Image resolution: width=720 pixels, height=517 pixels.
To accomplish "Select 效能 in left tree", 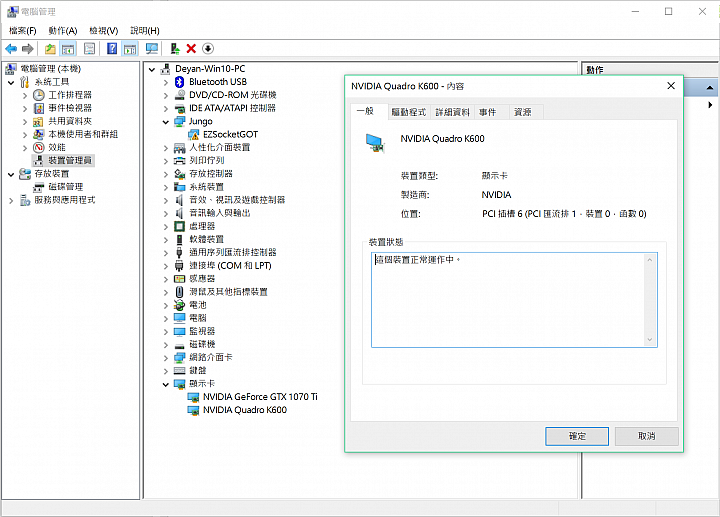I will tap(57, 147).
